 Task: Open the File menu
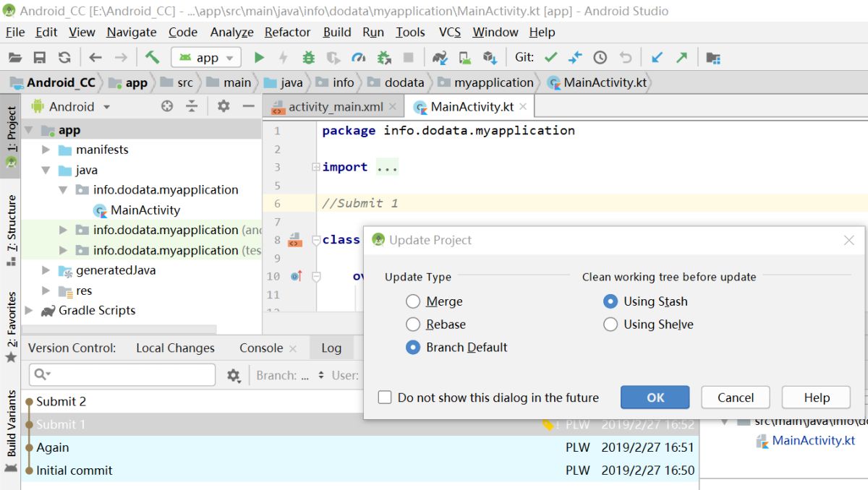[x=15, y=32]
